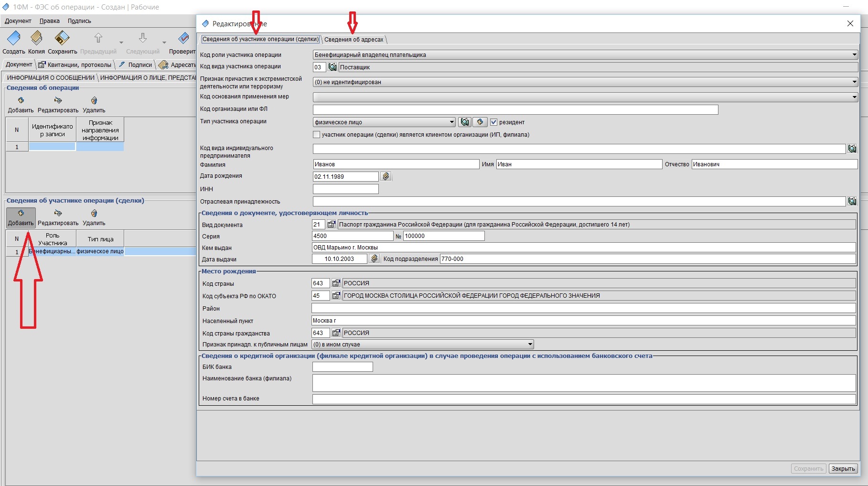
Task: Click the Предыдущий toolbar button
Action: [98, 43]
